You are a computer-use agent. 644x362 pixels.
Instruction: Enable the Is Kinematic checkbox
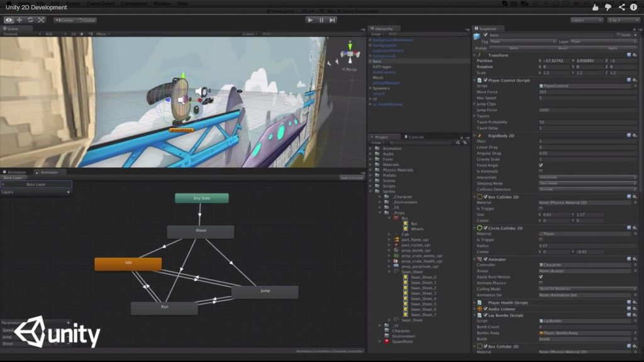point(541,171)
